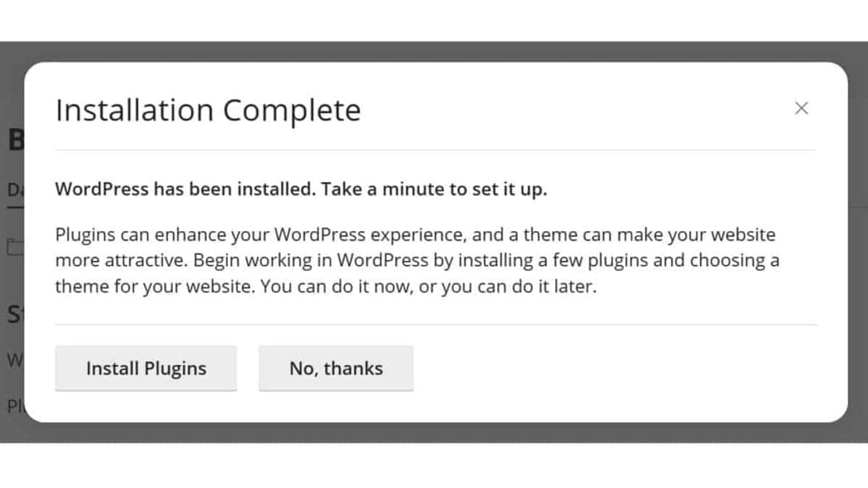868x488 pixels.
Task: Click the Installation Complete heading
Action: click(207, 109)
